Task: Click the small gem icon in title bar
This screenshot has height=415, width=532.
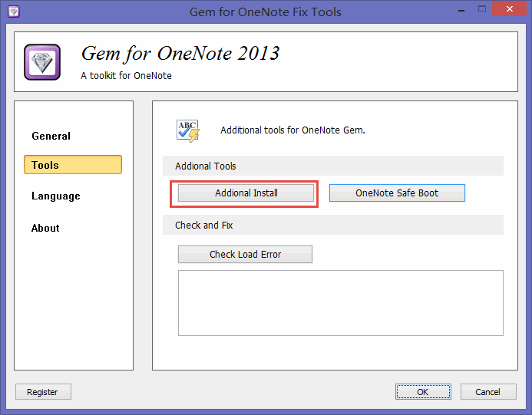Action: (x=14, y=12)
